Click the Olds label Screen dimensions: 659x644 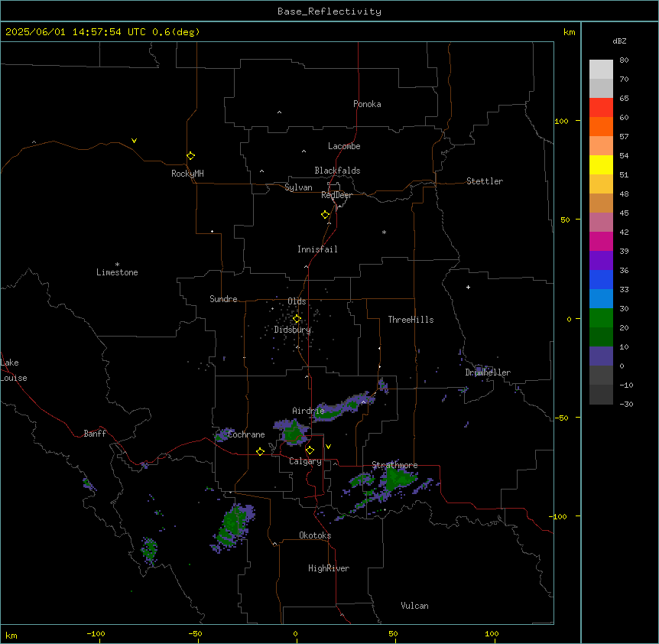[x=297, y=301]
